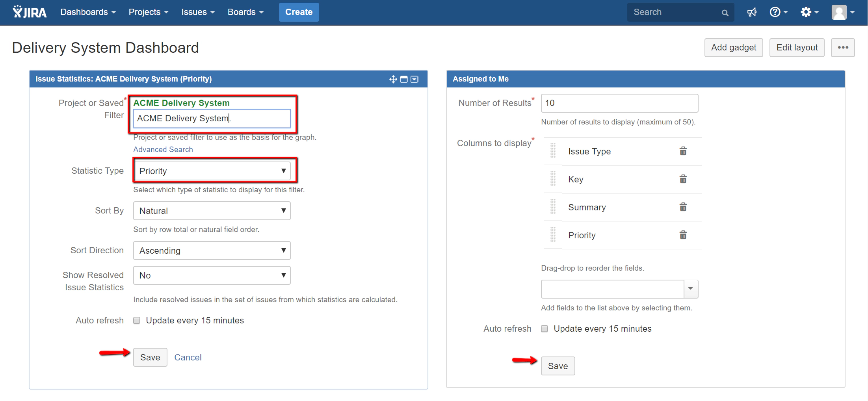Click the Number of Results input field
Screen dimensions: 868x401
[x=619, y=103]
